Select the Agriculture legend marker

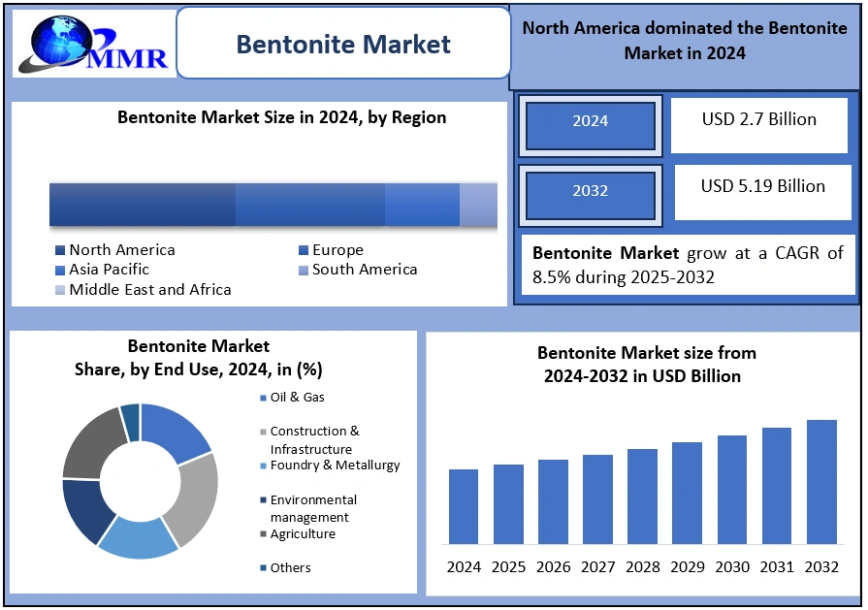(x=263, y=534)
